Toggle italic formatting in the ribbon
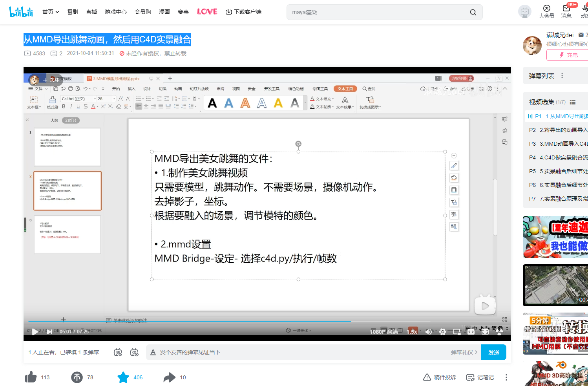Viewport: 588px width, 386px height. 71,106
